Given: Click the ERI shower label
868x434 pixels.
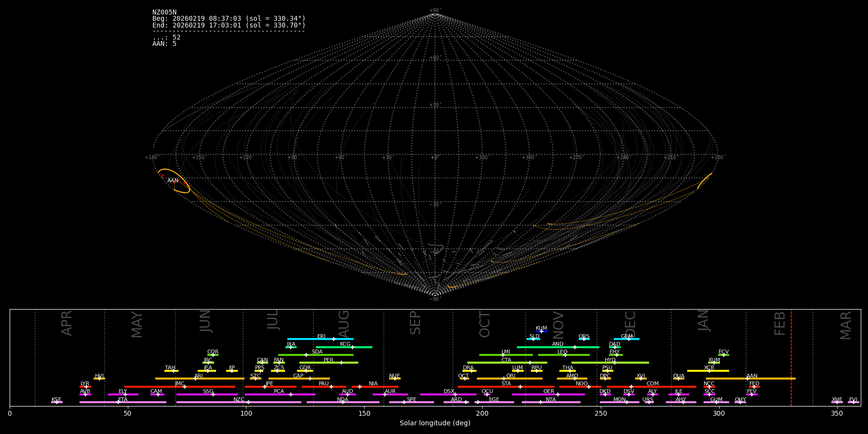Looking at the screenshot, I should tap(322, 337).
